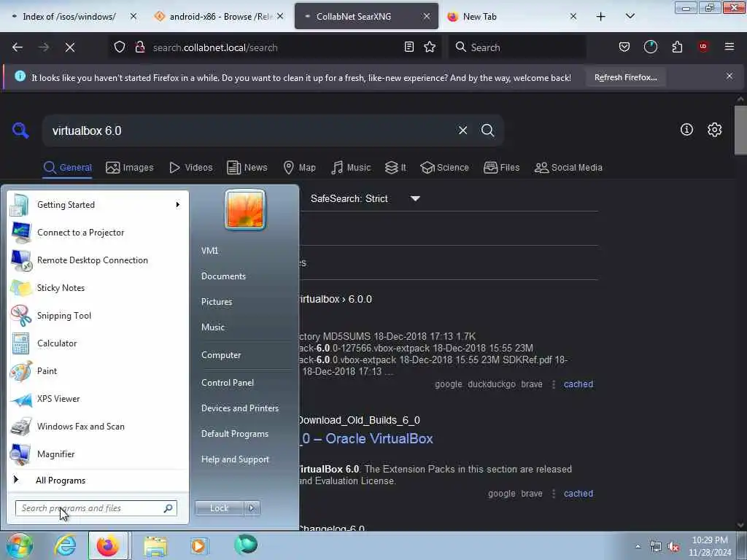Click the Start menu user picture
The height and width of the screenshot is (560, 747).
[x=245, y=209]
